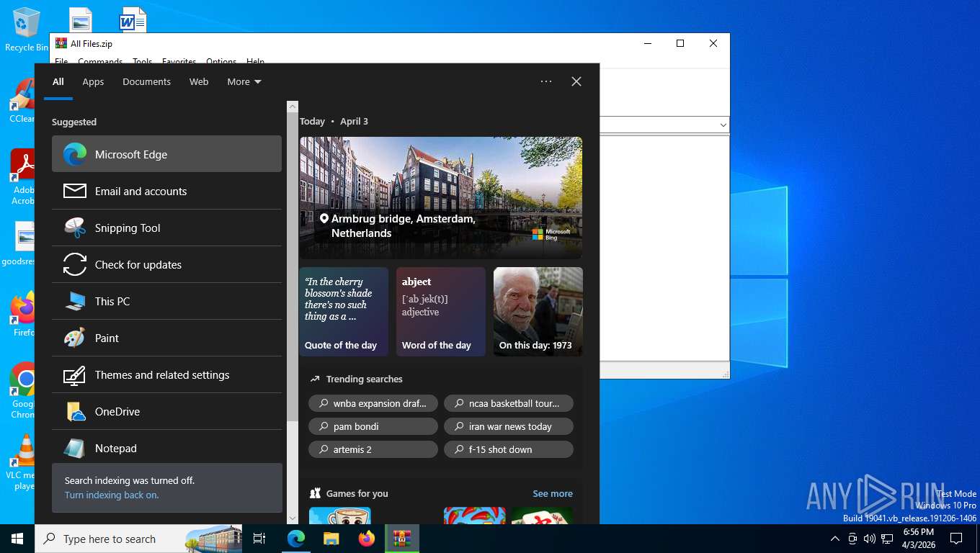
Task: Open clock showing 6:56 PM
Action: (919, 539)
